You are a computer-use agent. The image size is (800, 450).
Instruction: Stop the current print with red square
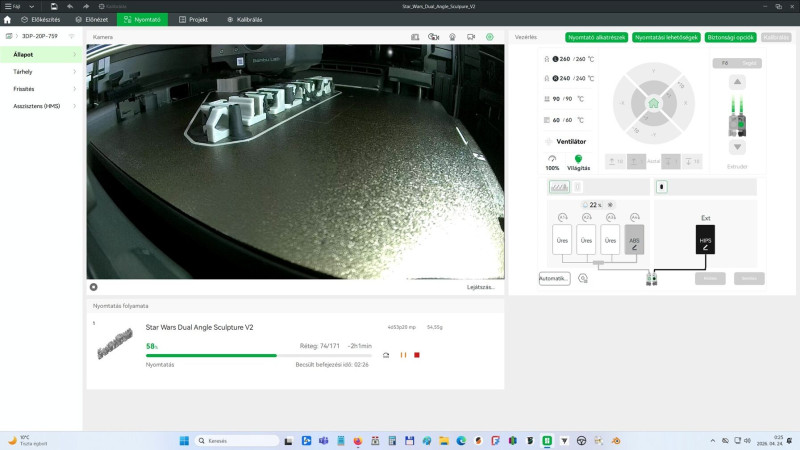pyautogui.click(x=417, y=355)
